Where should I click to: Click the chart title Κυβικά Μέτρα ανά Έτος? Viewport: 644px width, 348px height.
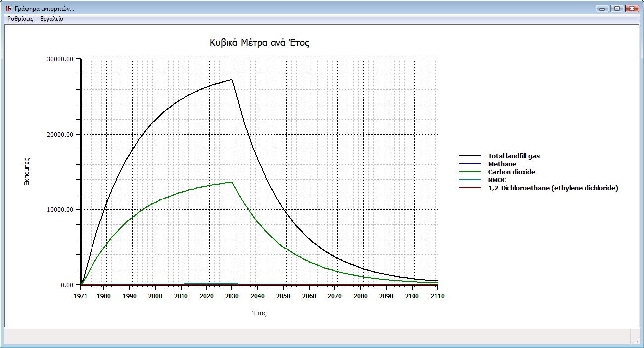coord(260,43)
